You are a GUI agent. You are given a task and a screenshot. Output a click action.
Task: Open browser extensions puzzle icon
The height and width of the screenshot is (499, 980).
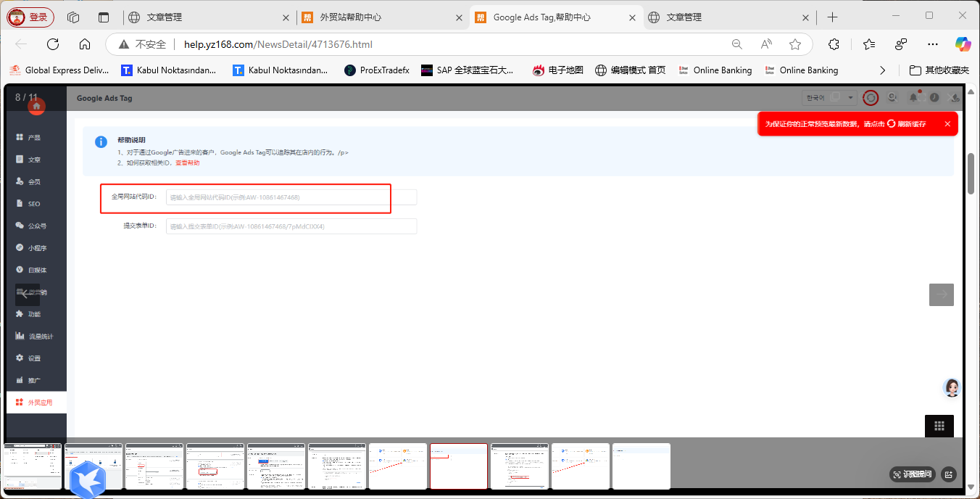pos(834,44)
